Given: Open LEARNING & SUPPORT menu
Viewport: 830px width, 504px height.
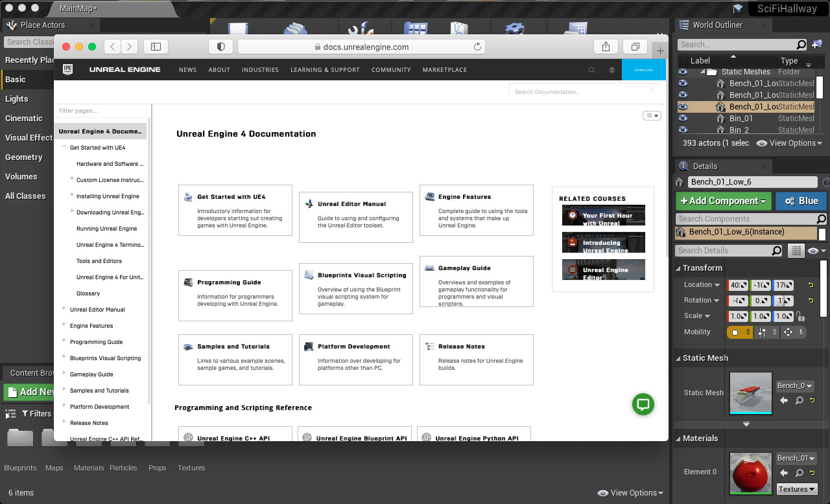Looking at the screenshot, I should [325, 70].
